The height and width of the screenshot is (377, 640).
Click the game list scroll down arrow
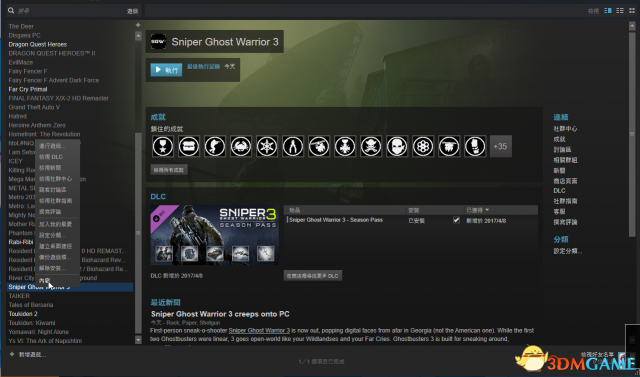pos(138,339)
